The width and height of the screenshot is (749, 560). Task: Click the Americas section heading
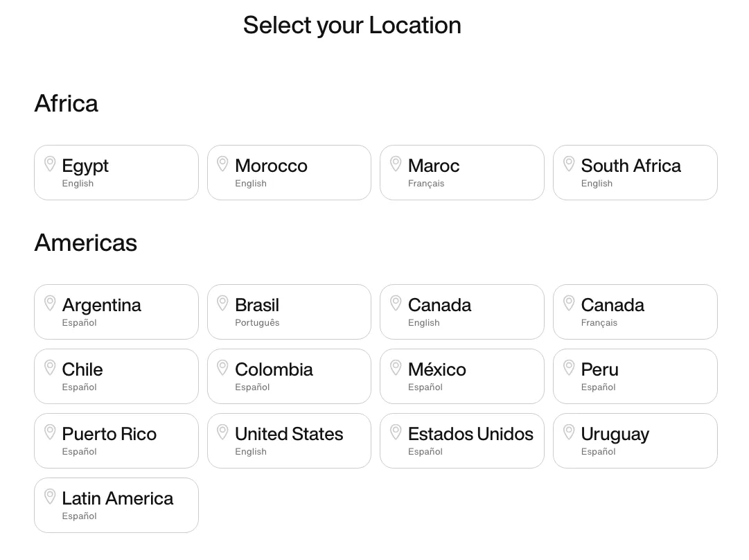point(85,243)
